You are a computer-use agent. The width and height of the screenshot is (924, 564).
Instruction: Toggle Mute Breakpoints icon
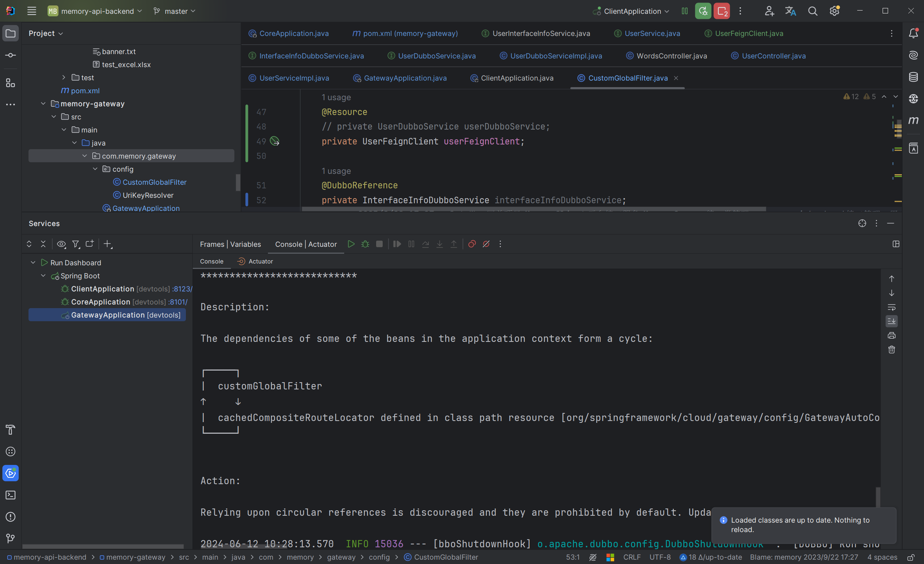click(486, 244)
